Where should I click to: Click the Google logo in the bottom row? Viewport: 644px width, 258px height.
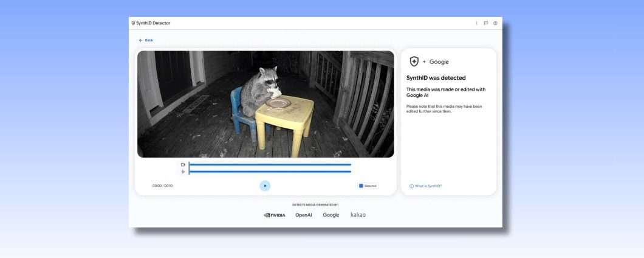point(331,215)
